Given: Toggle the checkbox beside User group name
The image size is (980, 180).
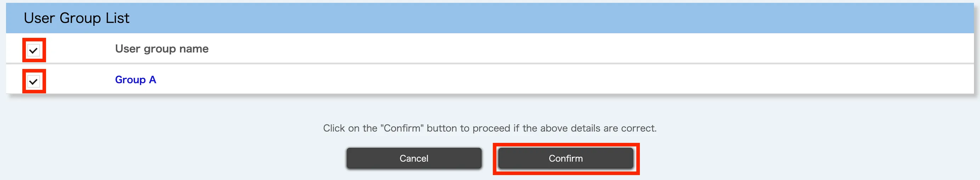Looking at the screenshot, I should pyautogui.click(x=33, y=50).
